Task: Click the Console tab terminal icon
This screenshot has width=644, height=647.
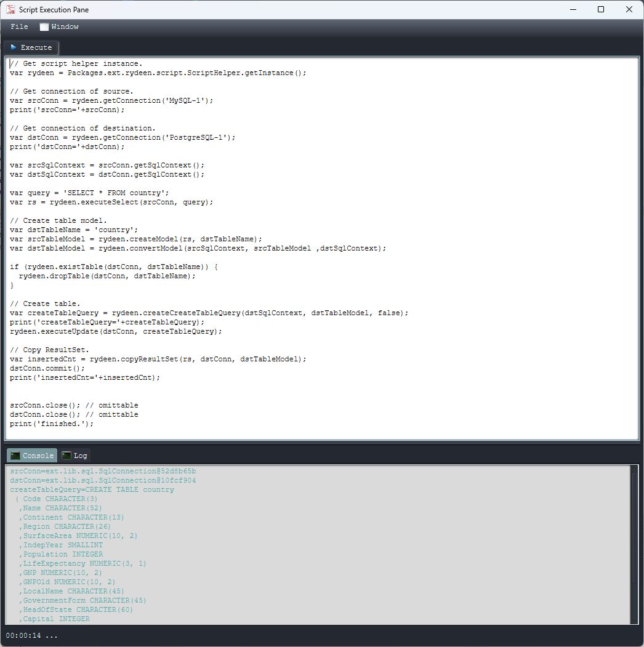Action: [x=15, y=456]
